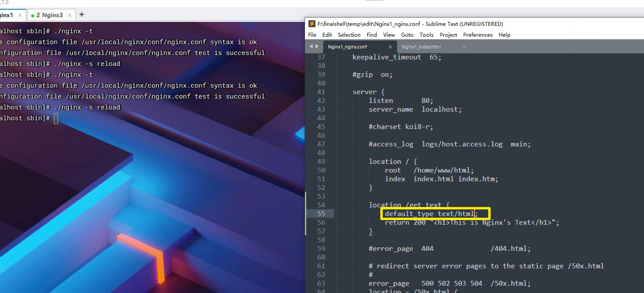Open the Tools menu
Viewport: 644px width, 293px height.
426,35
